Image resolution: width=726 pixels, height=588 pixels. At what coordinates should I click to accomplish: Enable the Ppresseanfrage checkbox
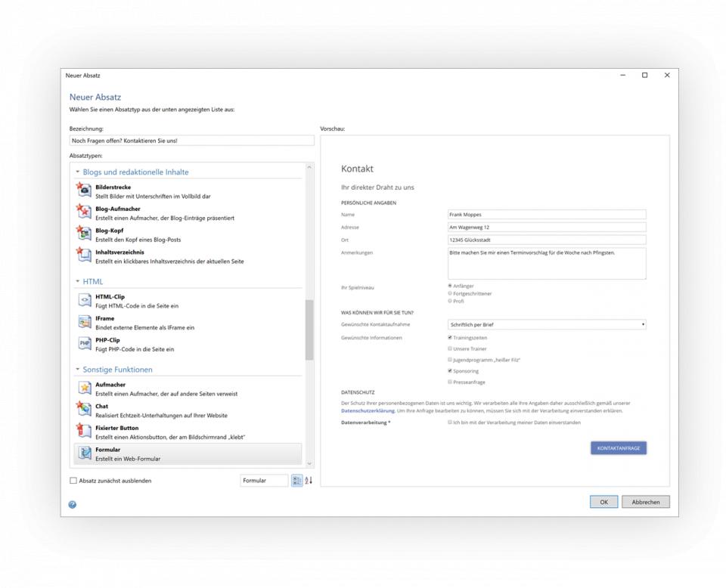pos(448,382)
